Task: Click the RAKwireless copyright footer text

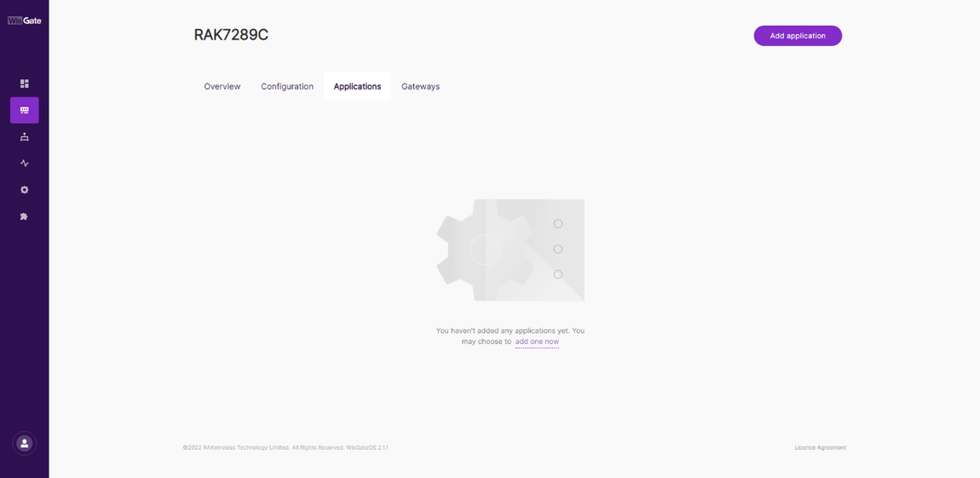Action: [x=285, y=447]
